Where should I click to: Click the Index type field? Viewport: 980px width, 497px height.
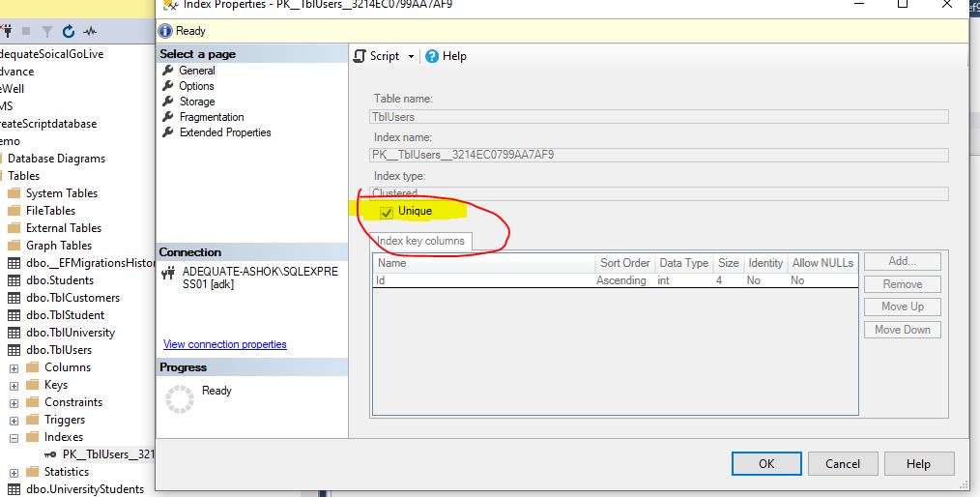click(x=659, y=193)
